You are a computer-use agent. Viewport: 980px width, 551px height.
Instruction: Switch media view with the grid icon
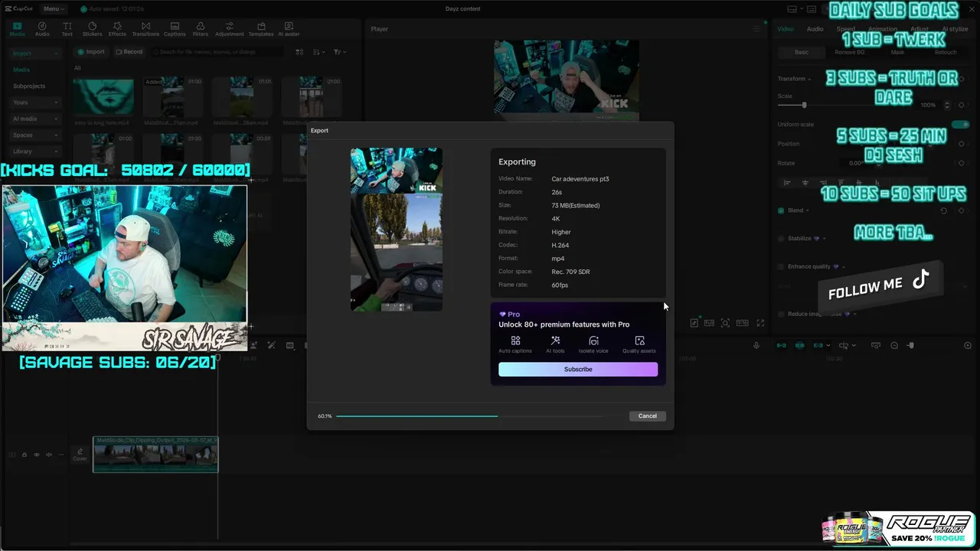(x=299, y=52)
